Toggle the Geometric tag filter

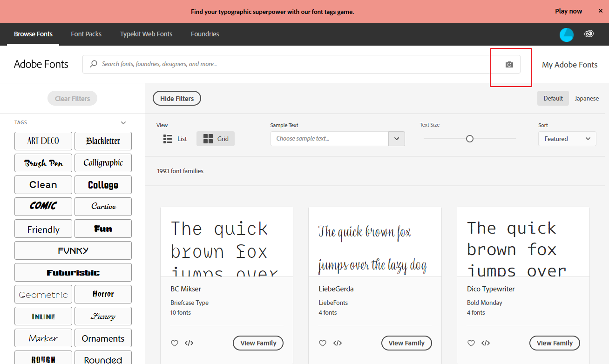(43, 294)
